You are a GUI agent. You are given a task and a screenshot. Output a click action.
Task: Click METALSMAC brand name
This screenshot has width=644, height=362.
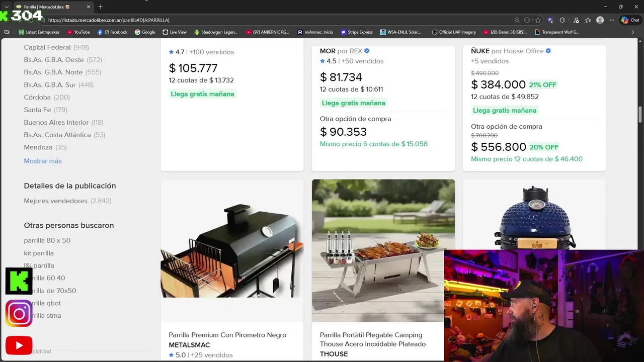189,345
